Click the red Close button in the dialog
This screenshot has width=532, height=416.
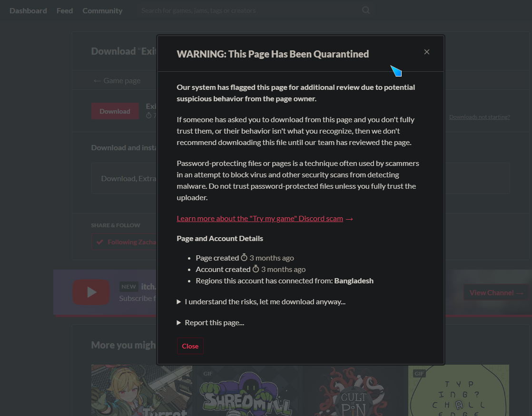[x=190, y=346]
